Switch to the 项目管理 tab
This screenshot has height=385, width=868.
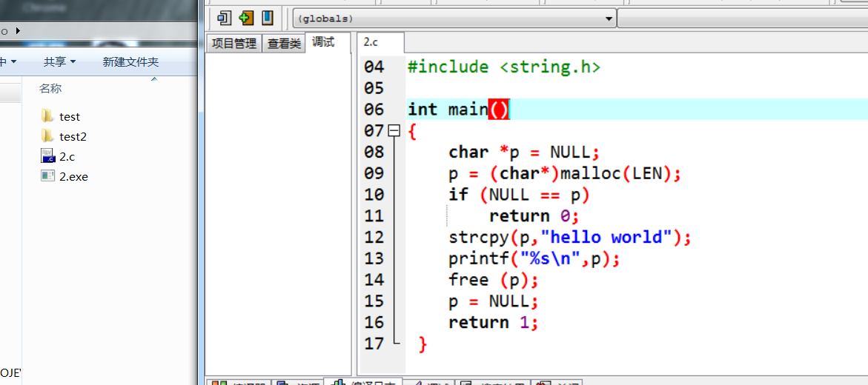pos(233,44)
